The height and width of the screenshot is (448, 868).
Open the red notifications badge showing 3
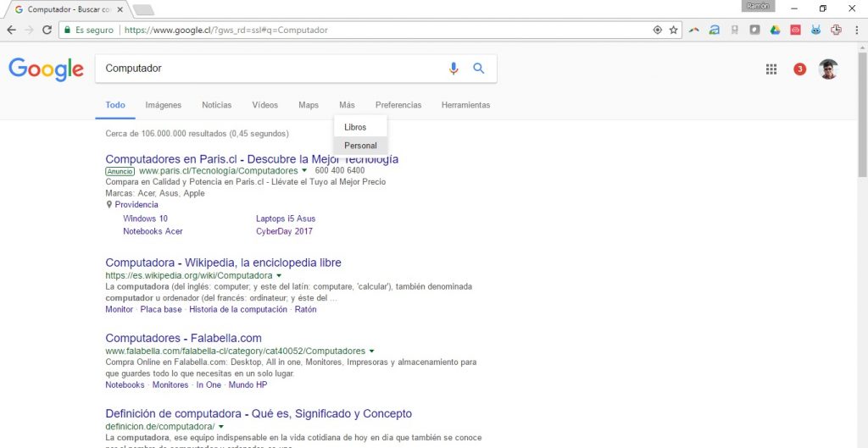coord(799,69)
